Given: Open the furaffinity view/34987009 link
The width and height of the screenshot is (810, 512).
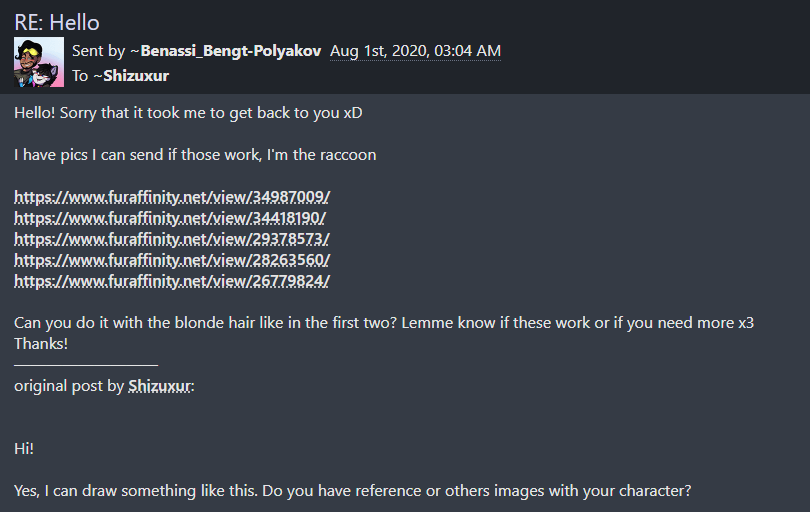Looking at the screenshot, I should [172, 197].
